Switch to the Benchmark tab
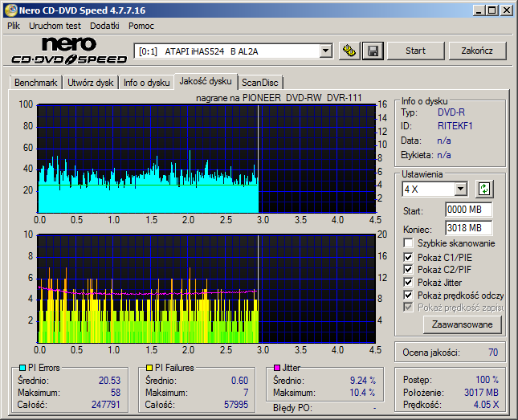Image resolution: width=518 pixels, height=420 pixels. click(35, 83)
